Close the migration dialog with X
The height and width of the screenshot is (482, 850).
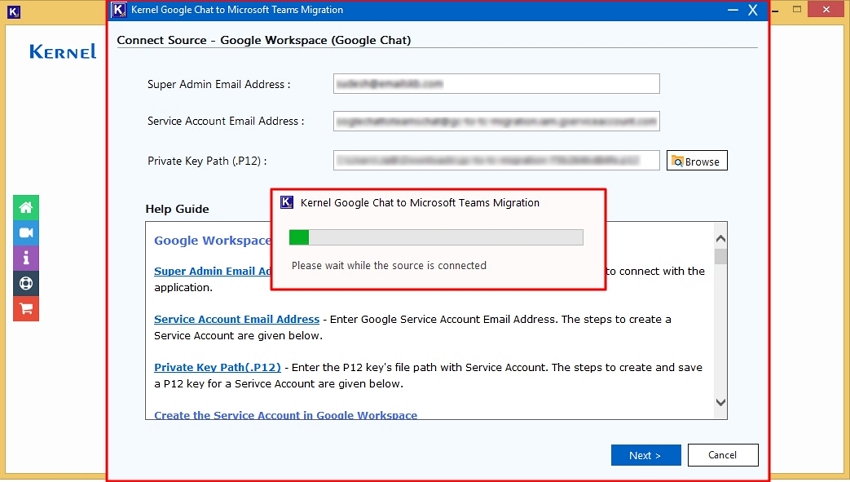752,10
